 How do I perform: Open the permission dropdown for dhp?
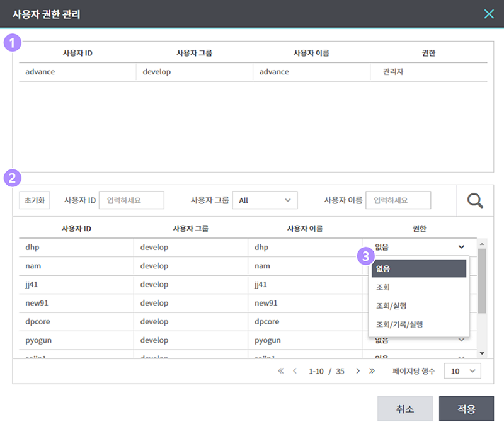point(420,247)
